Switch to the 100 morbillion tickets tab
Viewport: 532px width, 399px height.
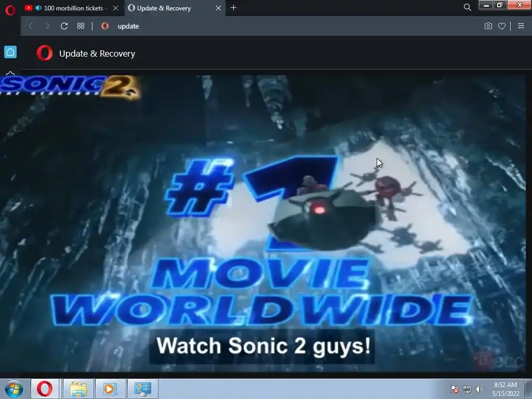click(x=73, y=8)
